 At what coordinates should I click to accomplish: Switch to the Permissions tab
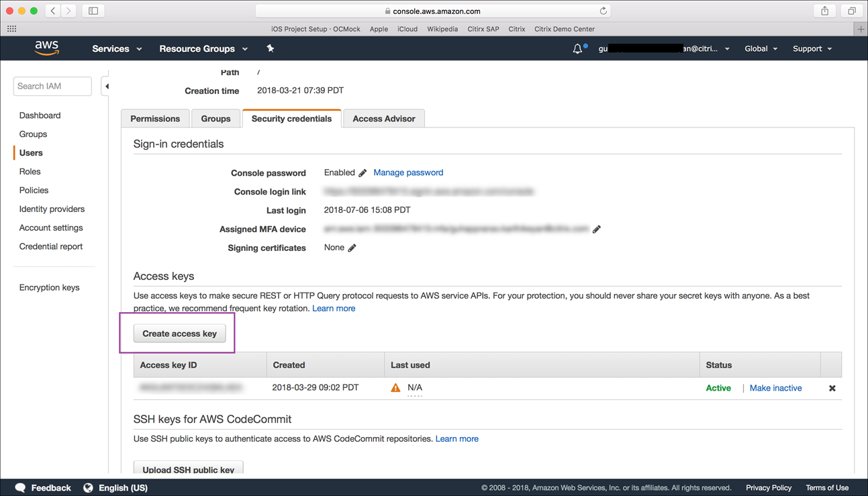coord(155,119)
